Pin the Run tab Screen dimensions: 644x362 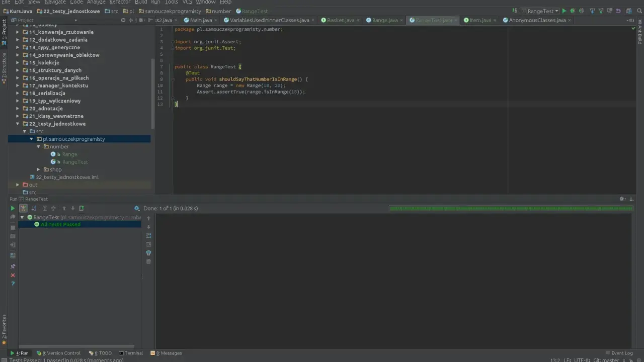[x=13, y=266]
